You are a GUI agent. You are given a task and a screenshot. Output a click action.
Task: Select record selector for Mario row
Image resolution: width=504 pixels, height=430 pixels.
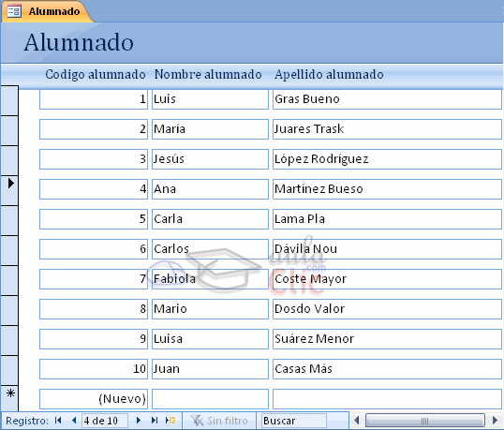[9, 310]
